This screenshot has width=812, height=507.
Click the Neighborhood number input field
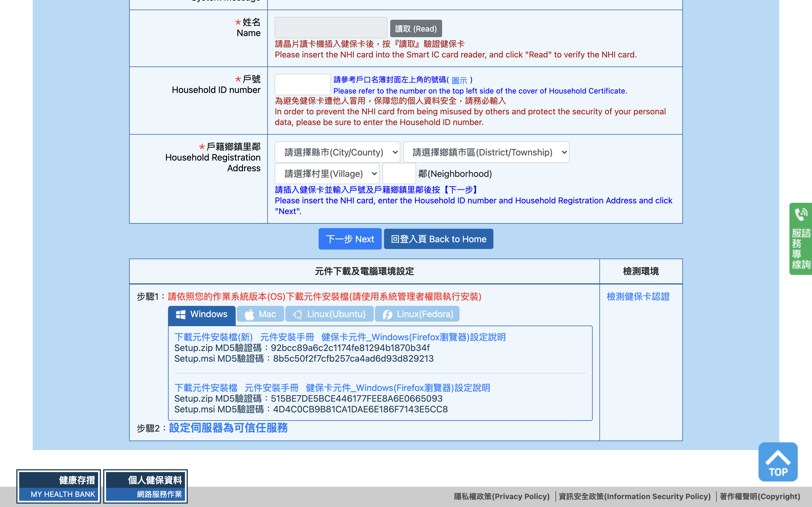[399, 174]
